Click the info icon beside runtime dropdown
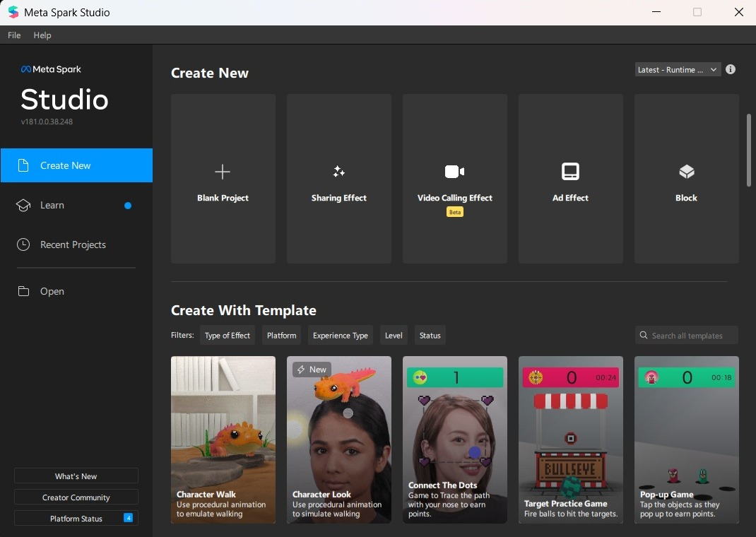Viewport: 756px width, 537px height. click(x=731, y=69)
